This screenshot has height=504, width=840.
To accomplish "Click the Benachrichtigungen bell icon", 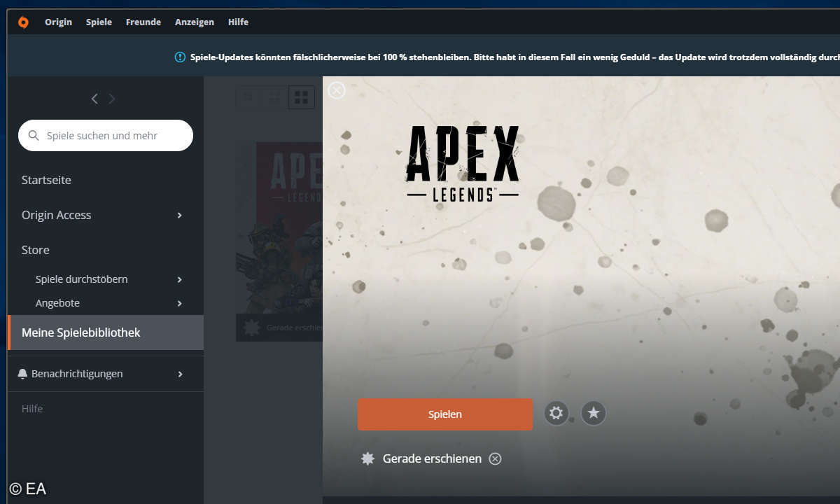I will [22, 374].
